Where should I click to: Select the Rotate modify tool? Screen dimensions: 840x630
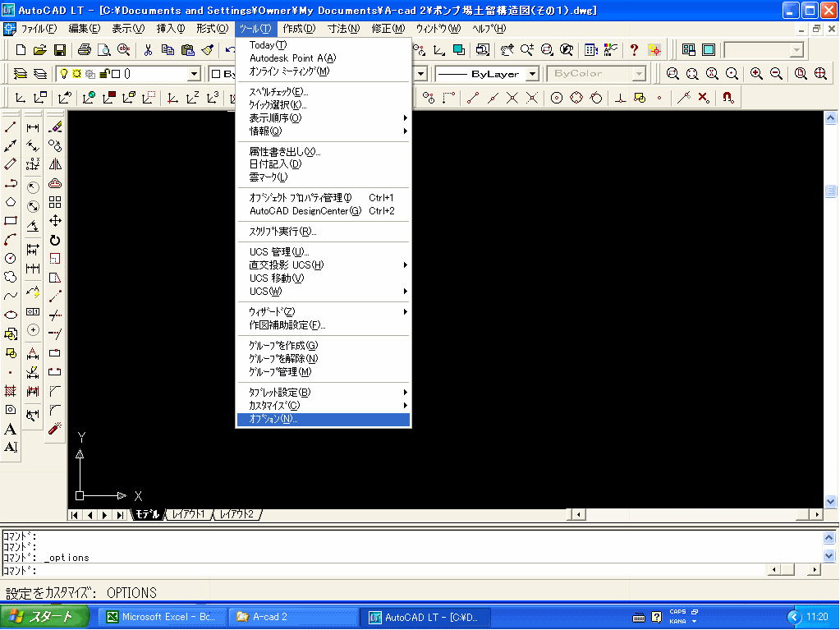click(x=55, y=240)
